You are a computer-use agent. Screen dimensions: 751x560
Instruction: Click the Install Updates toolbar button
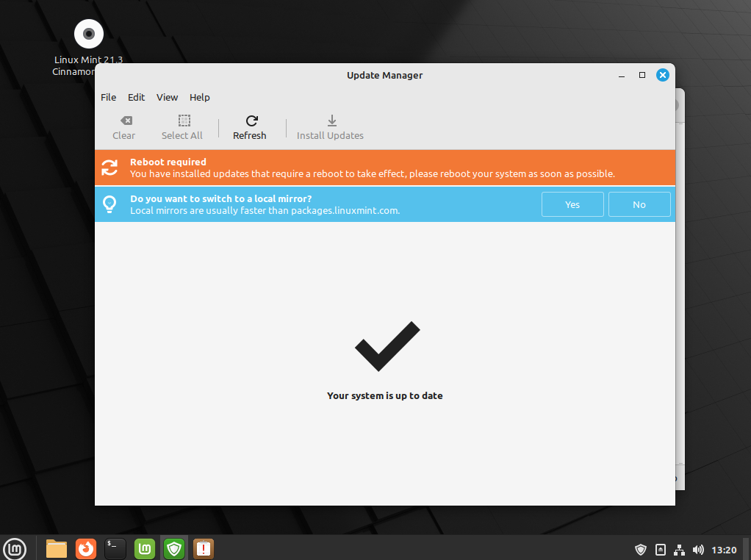[x=330, y=128]
